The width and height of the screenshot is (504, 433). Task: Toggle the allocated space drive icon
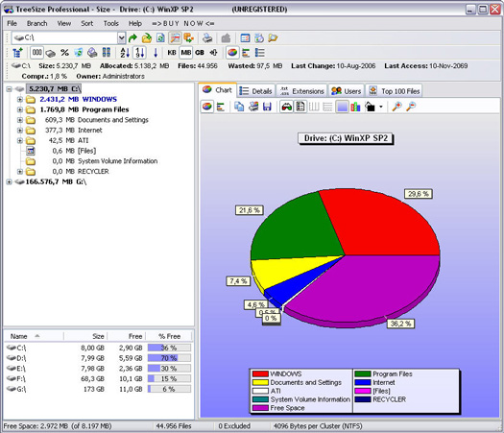click(51, 53)
